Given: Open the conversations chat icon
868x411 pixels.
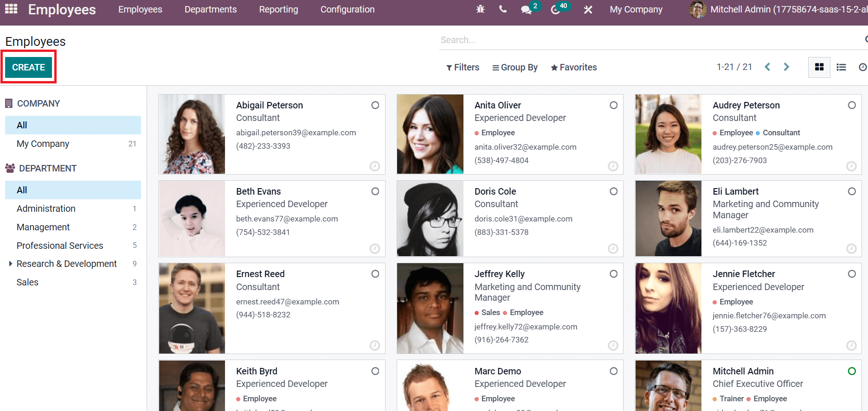Looking at the screenshot, I should [x=526, y=10].
